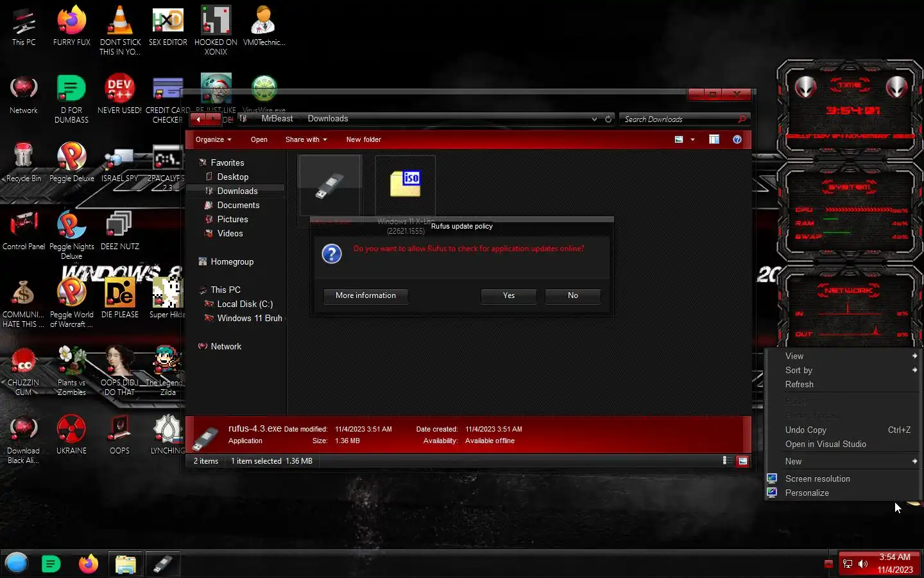Viewport: 924px width, 578px height.
Task: Open the UKRAINE radiation desktop icon
Action: pos(72,435)
